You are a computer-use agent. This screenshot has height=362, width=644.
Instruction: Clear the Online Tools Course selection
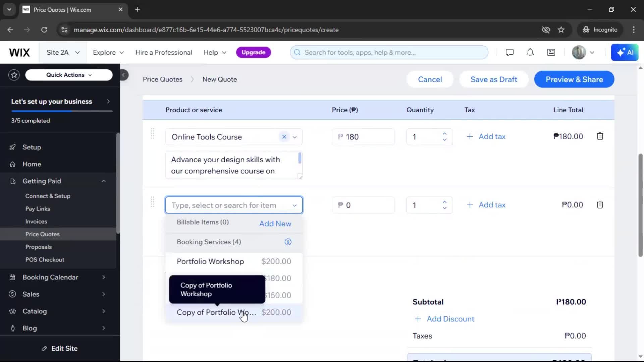click(284, 137)
